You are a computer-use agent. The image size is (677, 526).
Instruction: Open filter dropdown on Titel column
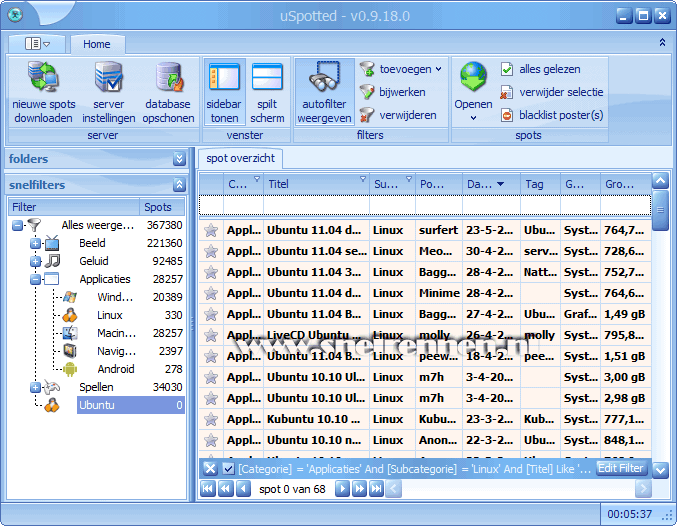[363, 179]
